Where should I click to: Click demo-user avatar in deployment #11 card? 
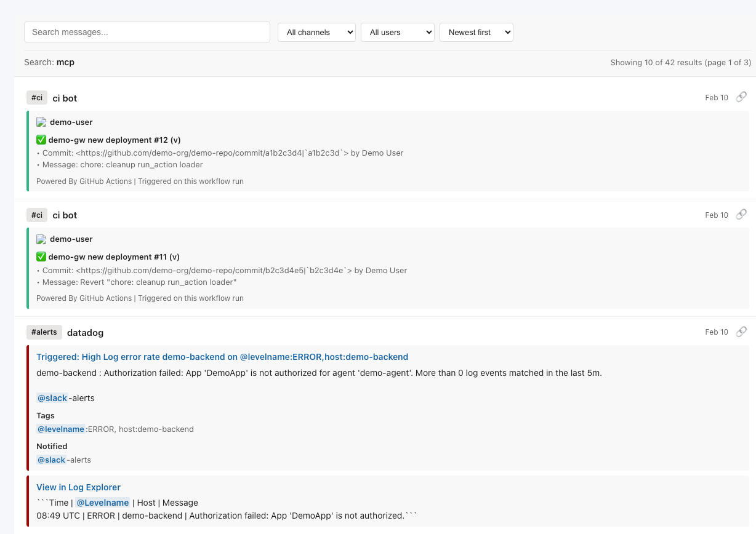coord(41,239)
